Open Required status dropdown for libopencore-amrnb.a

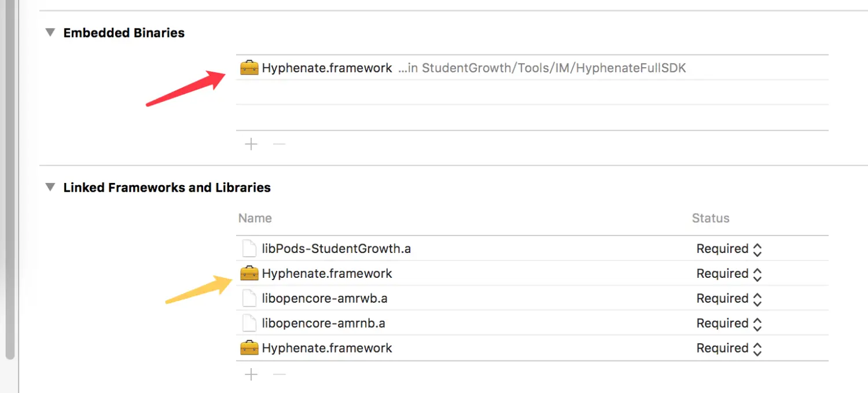(x=729, y=324)
